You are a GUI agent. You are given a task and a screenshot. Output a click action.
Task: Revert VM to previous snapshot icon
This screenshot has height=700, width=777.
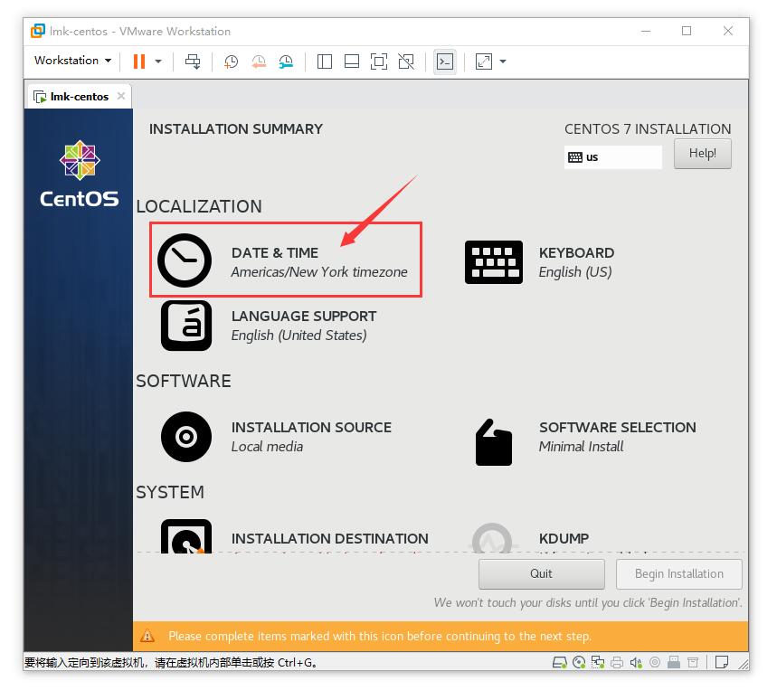259,61
